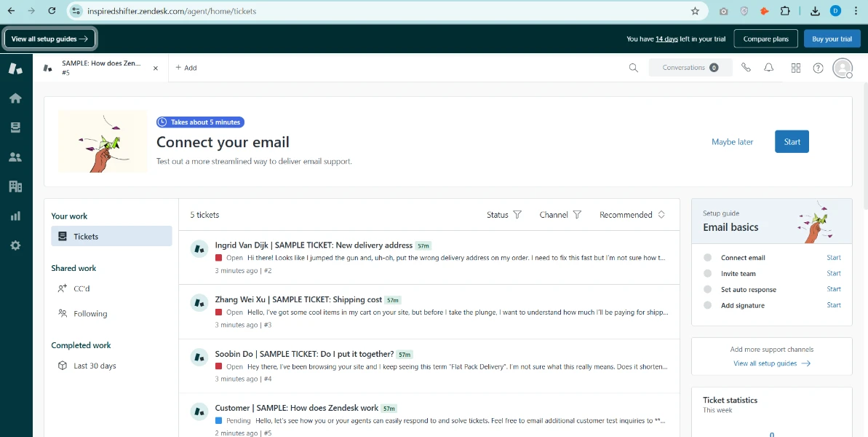Click Ticket statistics heading
Viewport: 868px width, 437px height.
[x=730, y=400]
